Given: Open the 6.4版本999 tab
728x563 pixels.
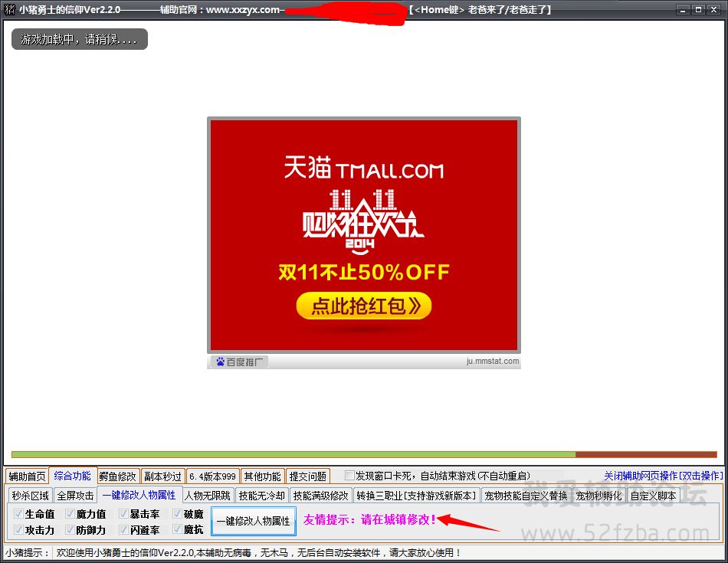Looking at the screenshot, I should point(212,476).
